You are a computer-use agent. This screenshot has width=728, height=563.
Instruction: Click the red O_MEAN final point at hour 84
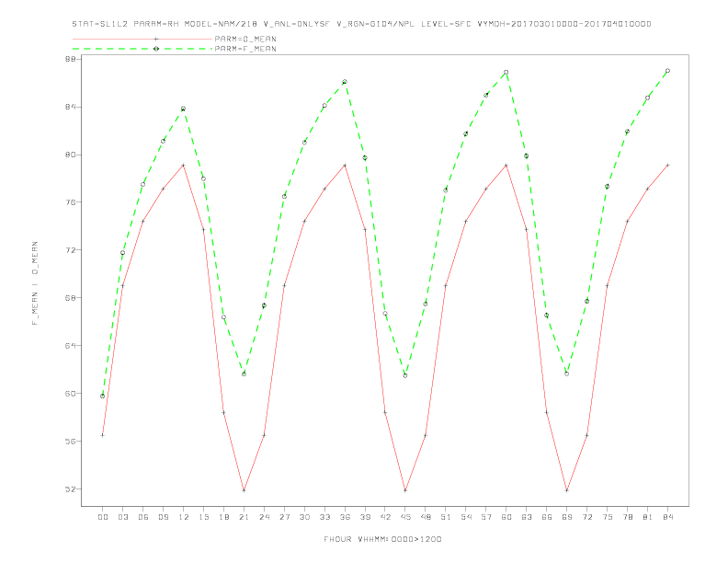point(667,165)
